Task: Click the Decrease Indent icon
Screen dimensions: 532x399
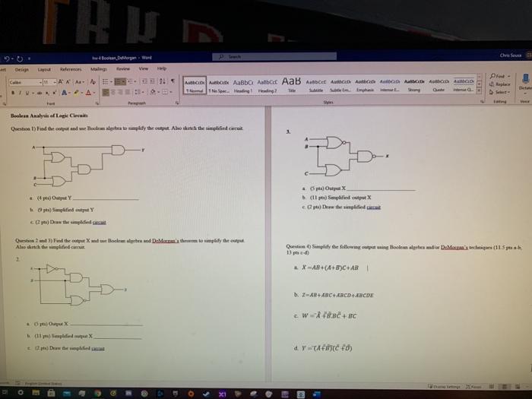Action: coord(144,82)
